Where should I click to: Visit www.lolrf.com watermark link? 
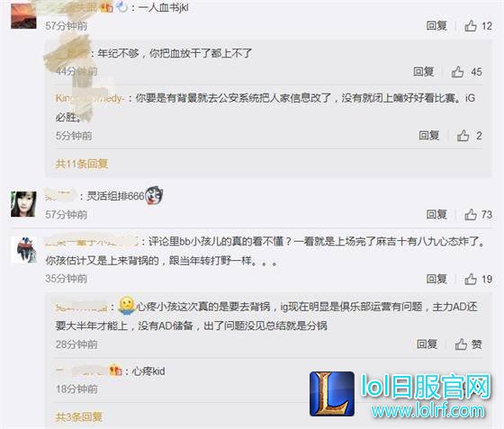428,411
